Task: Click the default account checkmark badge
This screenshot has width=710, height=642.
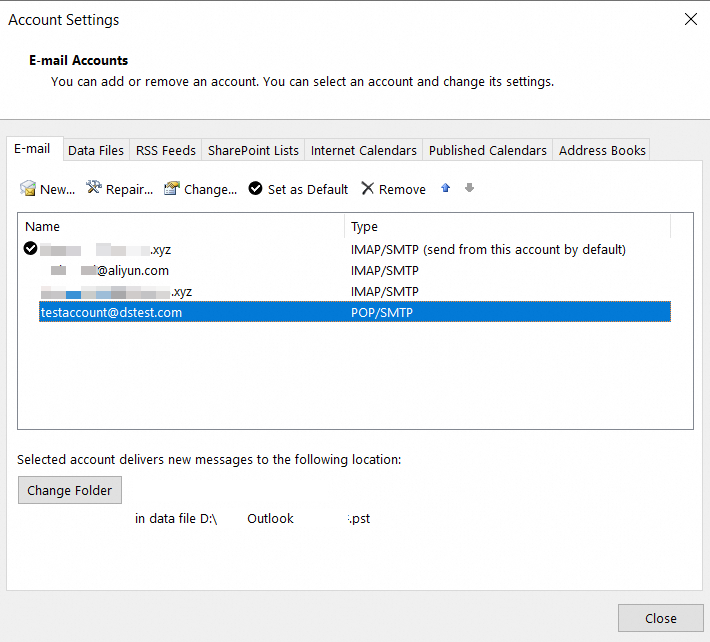Action: (31, 249)
